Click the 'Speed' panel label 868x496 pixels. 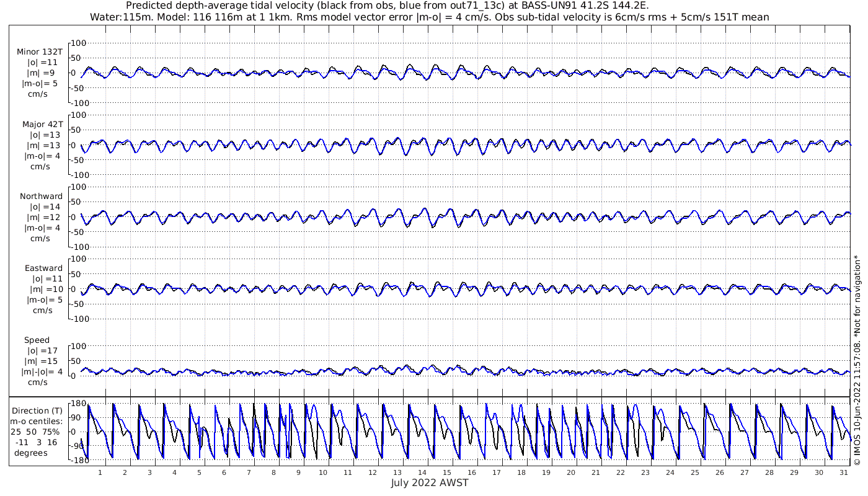[x=37, y=340]
